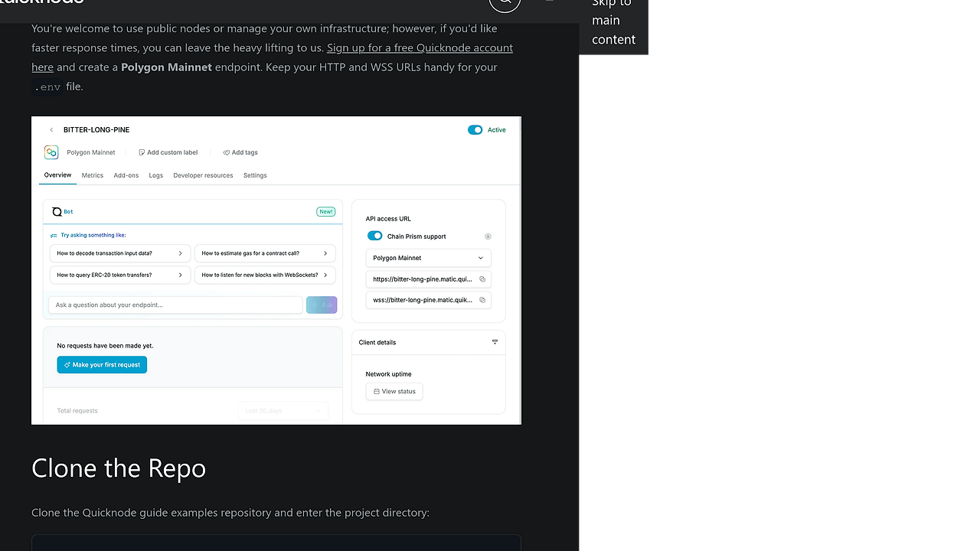Click chevron on How to listen for new blocks
This screenshot has height=551, width=980.
pos(325,275)
